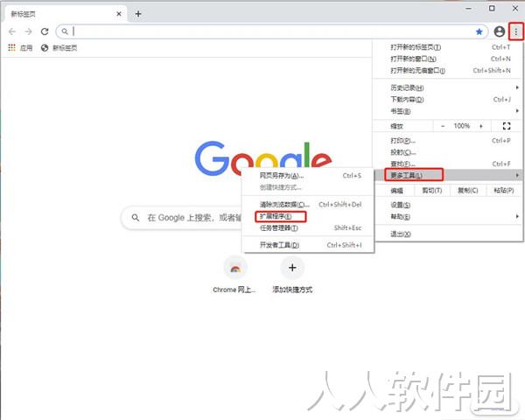Maximize the Chrome window
Image resolution: width=525 pixels, height=420 pixels.
coord(492,9)
